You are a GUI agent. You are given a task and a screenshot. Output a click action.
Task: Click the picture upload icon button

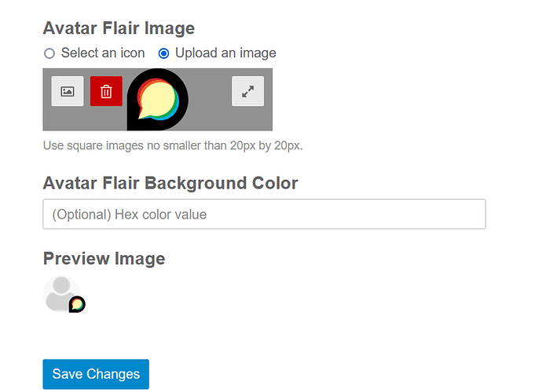tap(68, 91)
